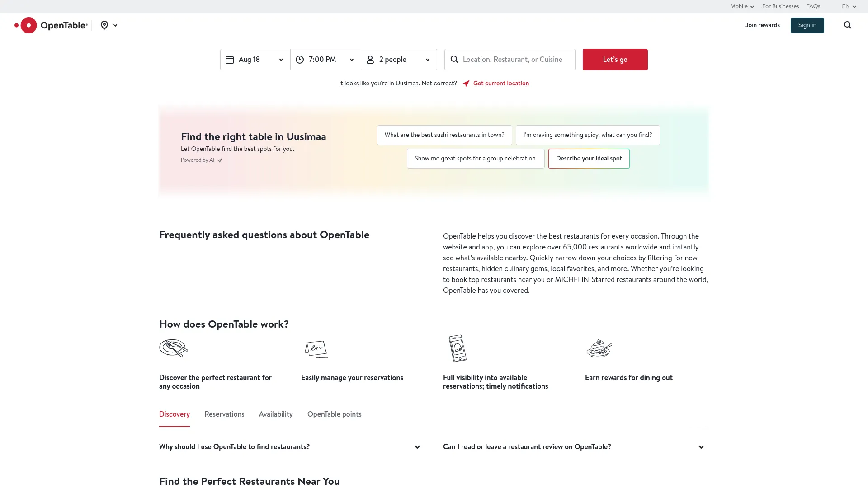
Task: Open the OpenTable points tab
Action: tap(335, 414)
